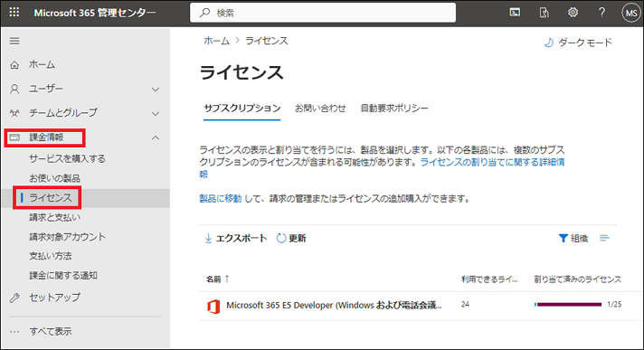This screenshot has width=644, height=350.
Task: Open the app launcher waffle icon
Action: (14, 13)
